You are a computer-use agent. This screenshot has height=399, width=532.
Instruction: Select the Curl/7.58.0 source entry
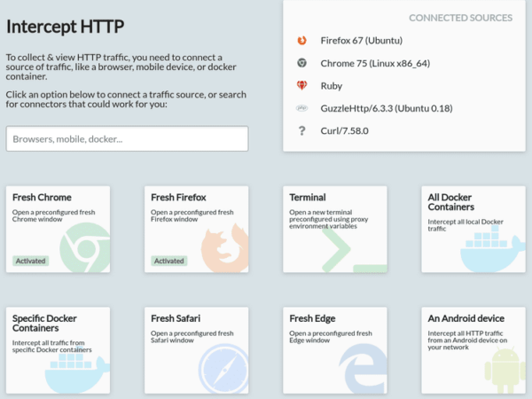(345, 131)
